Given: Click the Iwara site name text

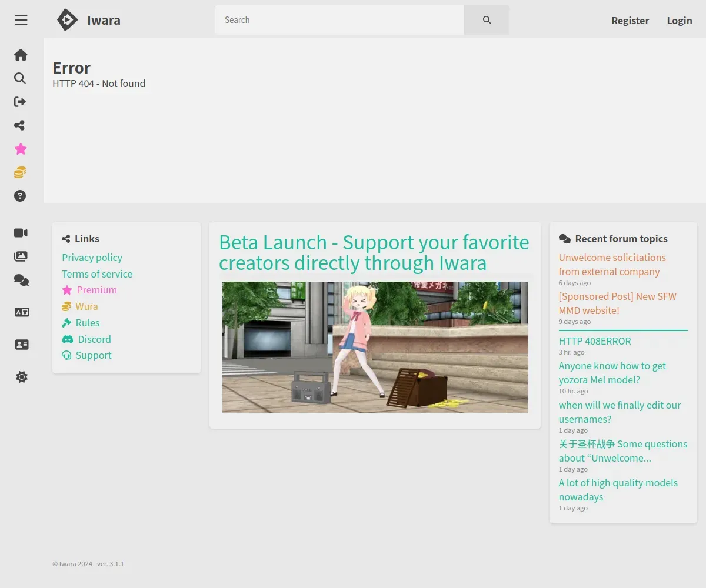Looking at the screenshot, I should [x=104, y=20].
